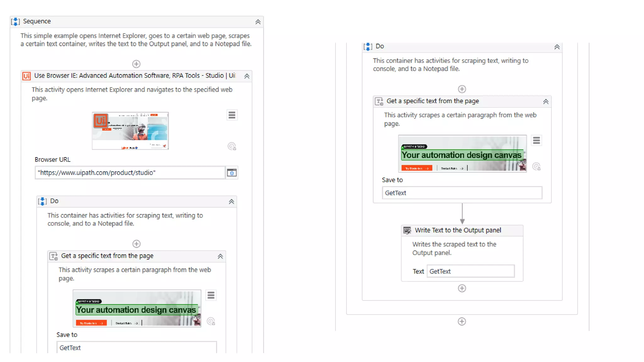The image size is (644, 362).
Task: Select the Write Text to the Output panel header
Action: click(458, 230)
